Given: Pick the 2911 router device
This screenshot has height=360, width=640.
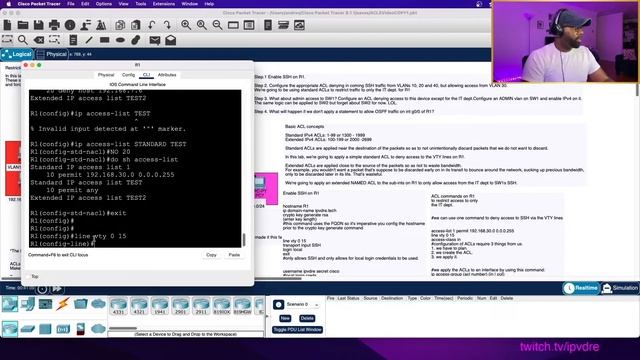Looking at the screenshot, I should pyautogui.click(x=201, y=306).
